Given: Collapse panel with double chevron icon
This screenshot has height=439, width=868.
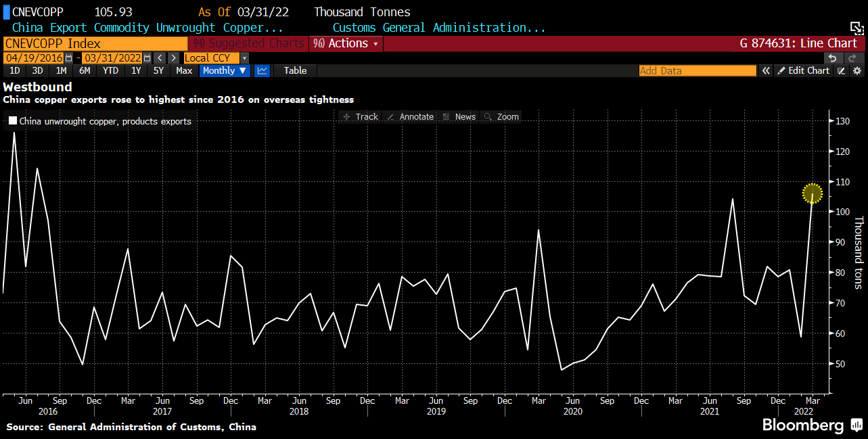Looking at the screenshot, I should pyautogui.click(x=766, y=71).
